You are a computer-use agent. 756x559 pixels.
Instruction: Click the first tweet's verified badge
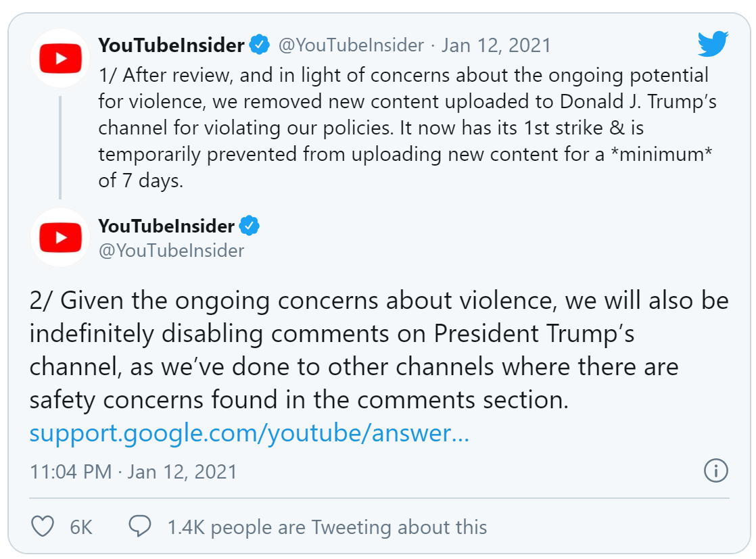coord(260,45)
